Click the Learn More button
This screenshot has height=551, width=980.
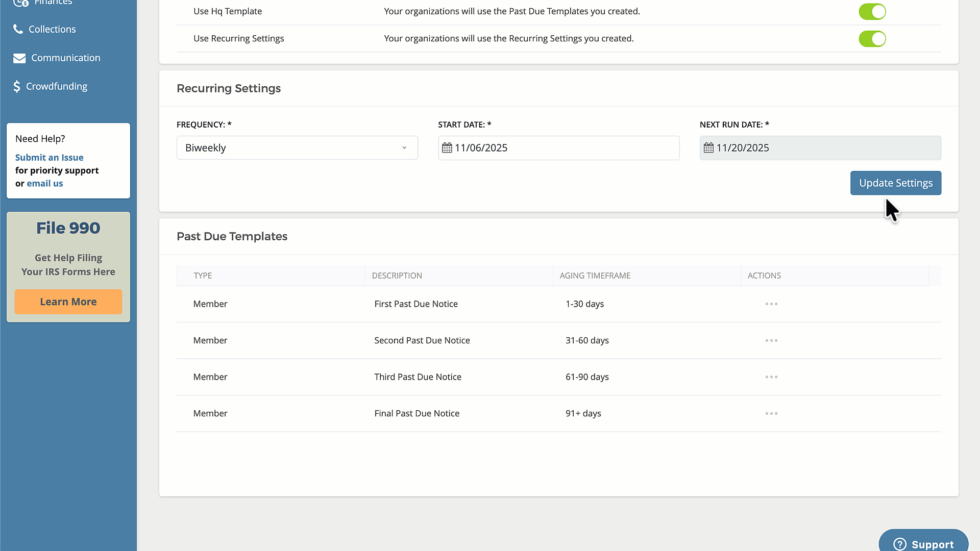click(68, 302)
